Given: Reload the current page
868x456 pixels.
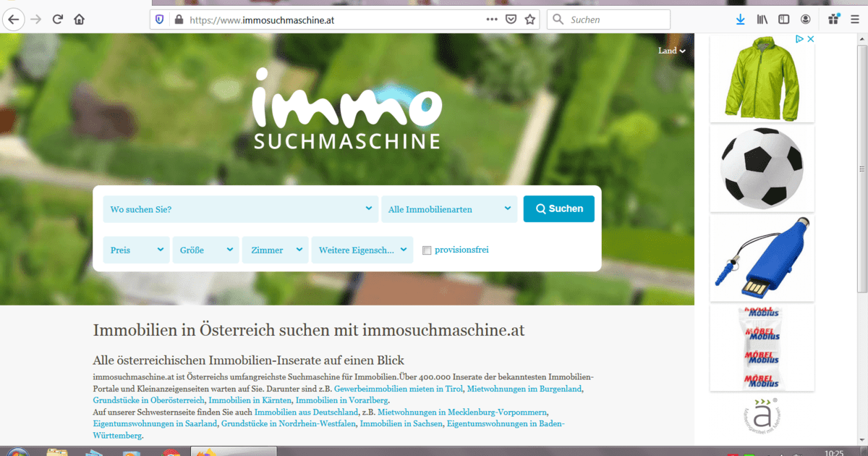Looking at the screenshot, I should (58, 20).
